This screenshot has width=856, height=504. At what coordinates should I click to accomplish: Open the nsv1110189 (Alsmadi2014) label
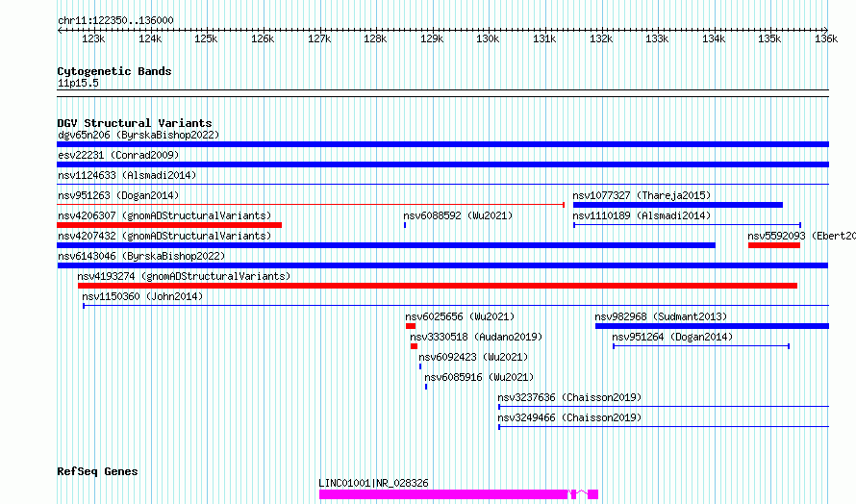click(x=642, y=215)
